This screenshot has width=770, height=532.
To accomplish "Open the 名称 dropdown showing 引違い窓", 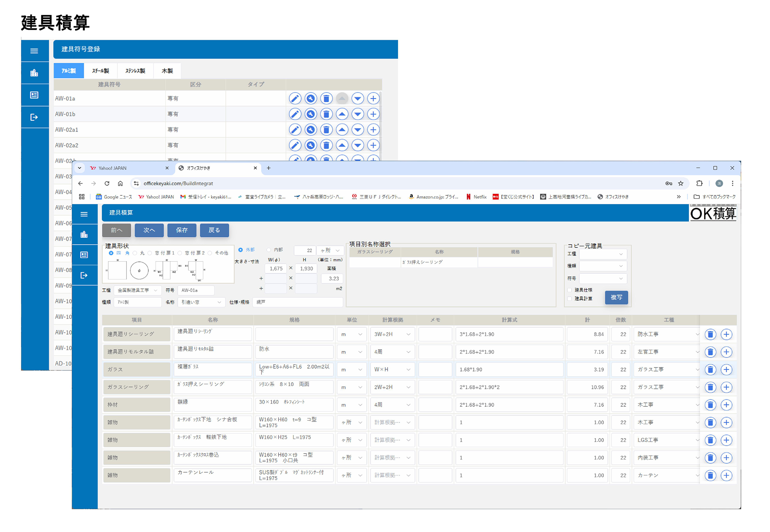I will point(201,302).
